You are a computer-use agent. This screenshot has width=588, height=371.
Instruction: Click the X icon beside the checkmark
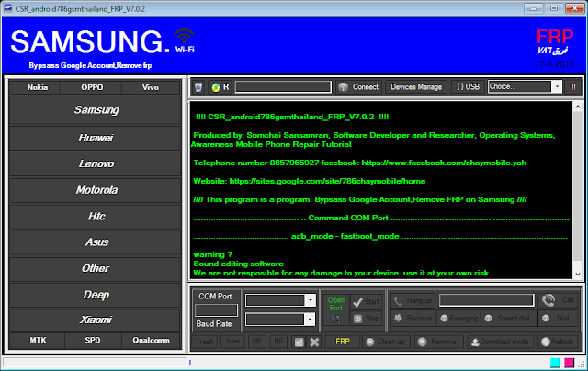tap(314, 342)
